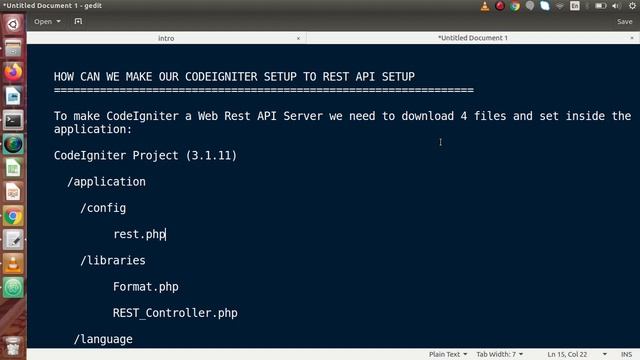Open the system power gear menu
Viewport: 640px width, 360px height.
[x=632, y=6]
